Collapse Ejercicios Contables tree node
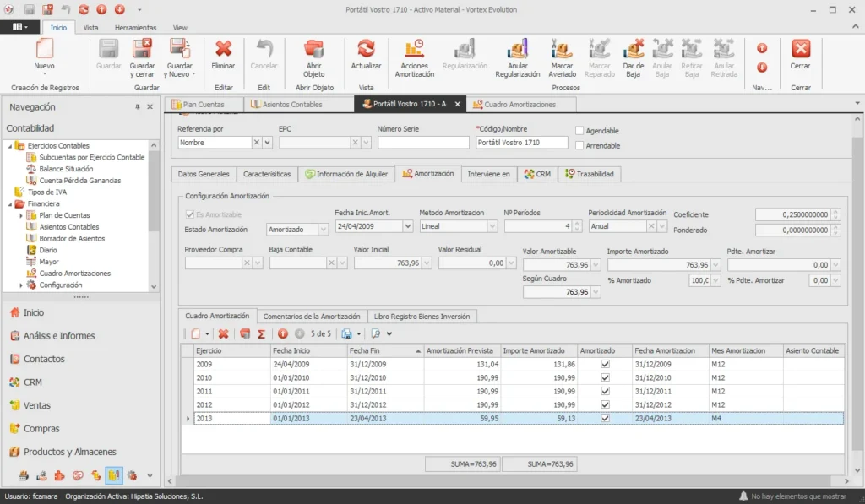Screen dimensions: 865x504 (x=10, y=146)
